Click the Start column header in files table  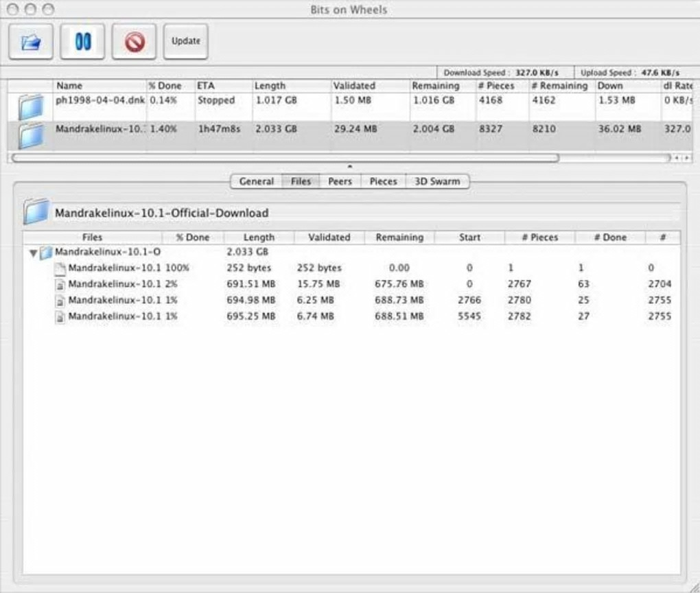[x=469, y=237]
